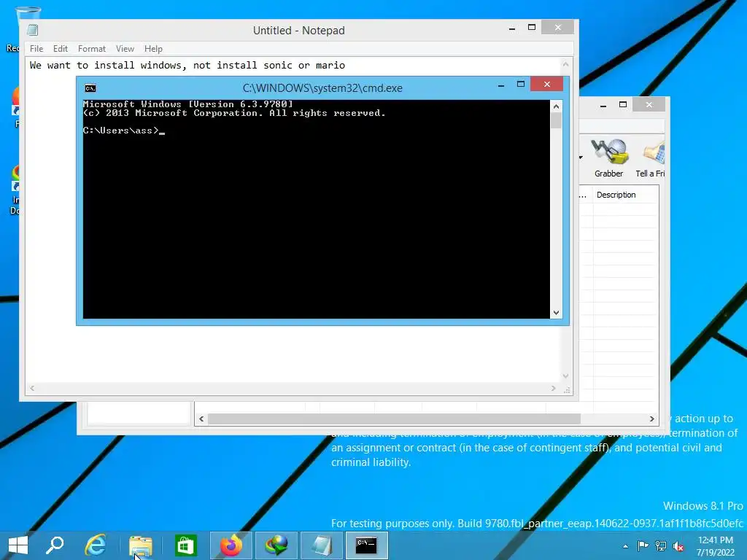Open Search from the taskbar
The image size is (747, 560).
point(55,545)
